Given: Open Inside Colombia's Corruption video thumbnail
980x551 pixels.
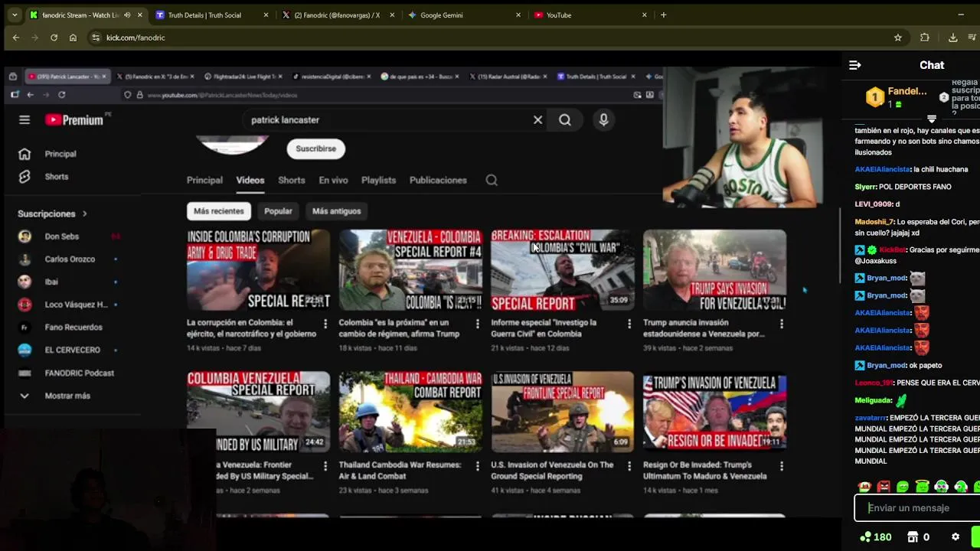Looking at the screenshot, I should click(x=259, y=269).
